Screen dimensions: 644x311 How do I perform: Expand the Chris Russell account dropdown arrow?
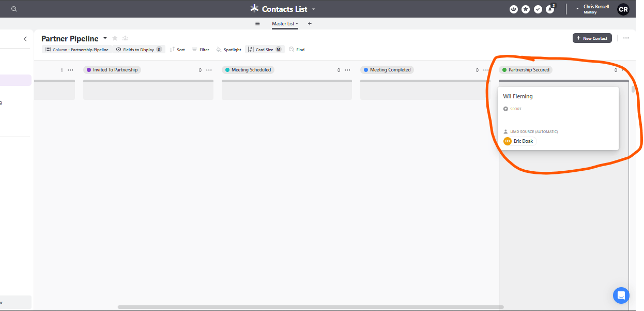coord(578,9)
